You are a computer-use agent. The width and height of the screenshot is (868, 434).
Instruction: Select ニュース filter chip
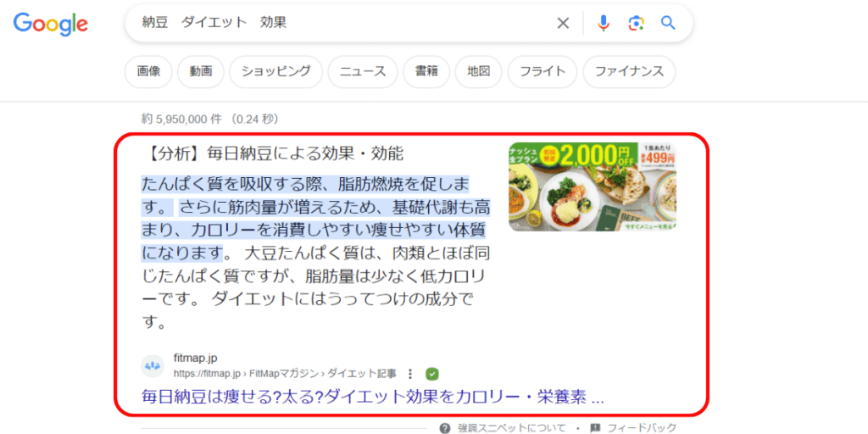(363, 71)
